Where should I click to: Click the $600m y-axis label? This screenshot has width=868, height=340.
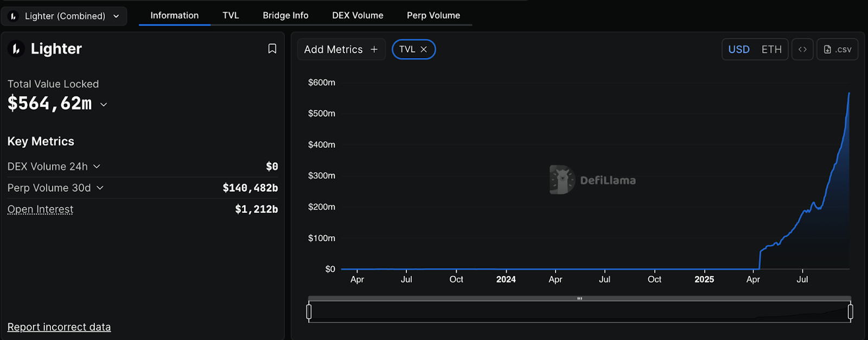tap(322, 83)
